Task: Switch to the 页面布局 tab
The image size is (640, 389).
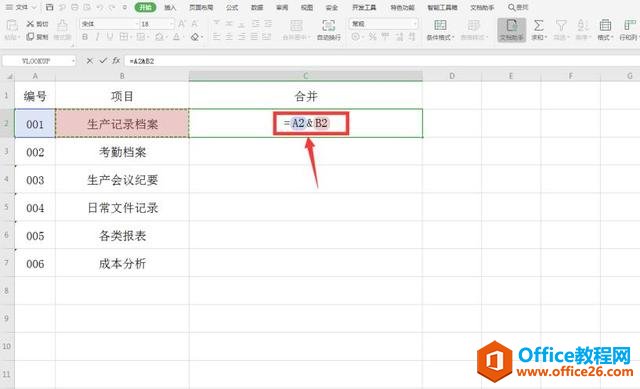Action: 201,7
